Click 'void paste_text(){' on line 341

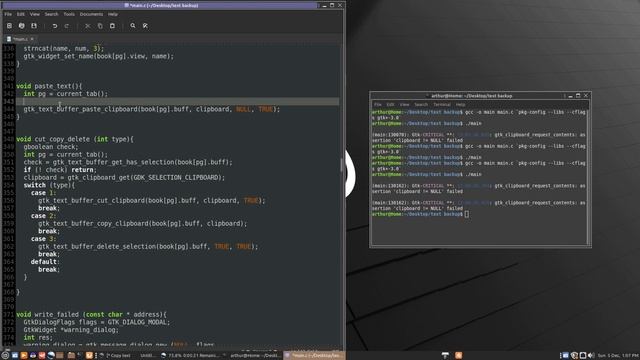(x=49, y=86)
